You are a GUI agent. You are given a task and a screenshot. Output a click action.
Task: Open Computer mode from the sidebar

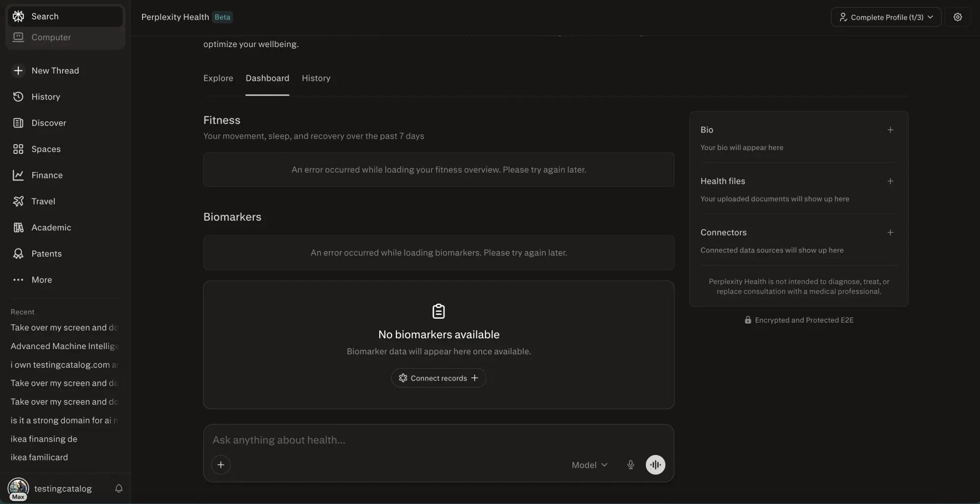click(x=50, y=37)
